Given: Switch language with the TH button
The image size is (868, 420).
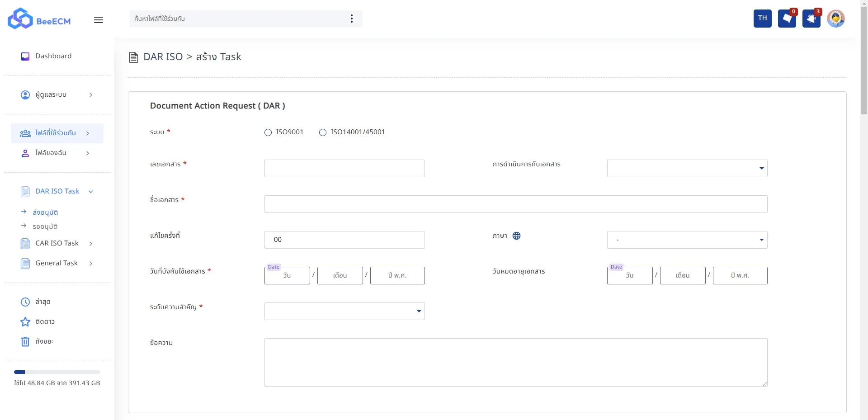Looking at the screenshot, I should [x=762, y=19].
